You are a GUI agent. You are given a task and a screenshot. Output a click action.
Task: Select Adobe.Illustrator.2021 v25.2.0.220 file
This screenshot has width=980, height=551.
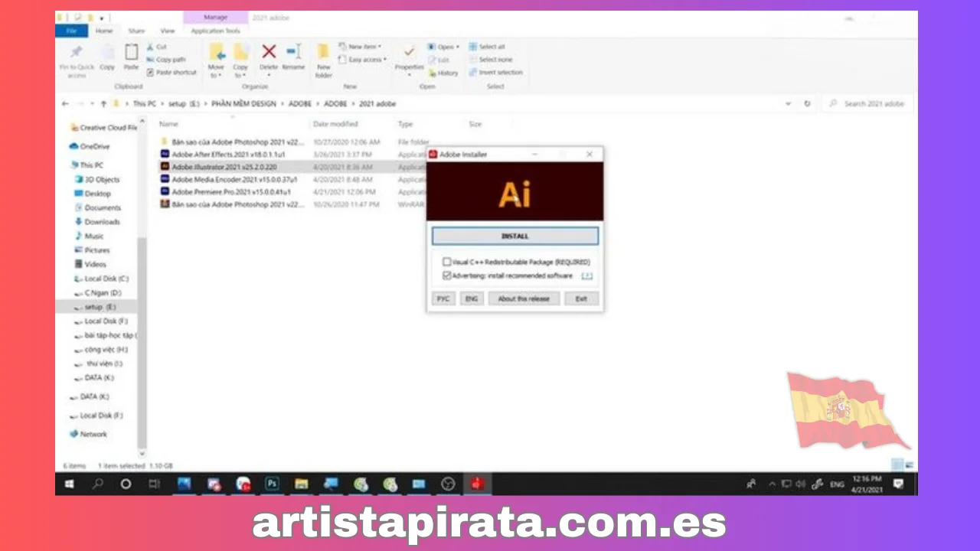tap(224, 167)
